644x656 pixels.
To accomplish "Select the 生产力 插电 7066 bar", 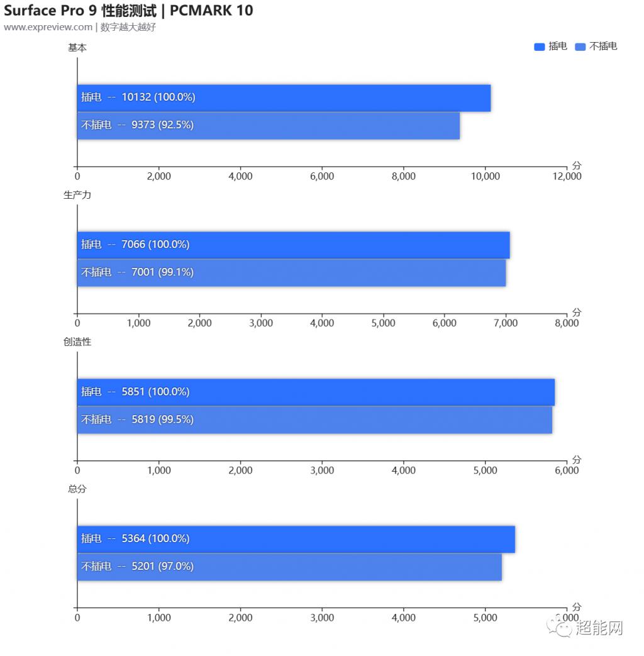I will [x=293, y=245].
